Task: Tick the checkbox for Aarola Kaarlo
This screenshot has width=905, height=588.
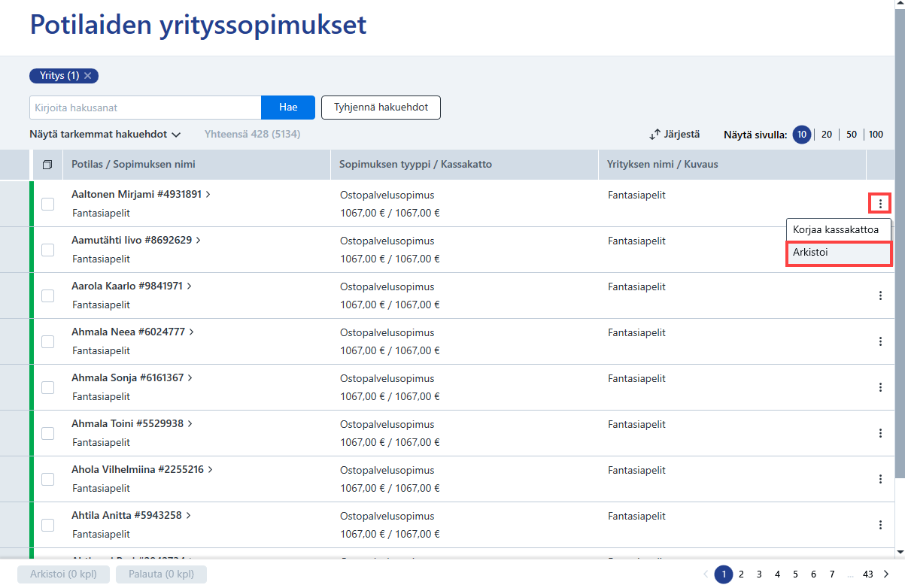Action: click(47, 296)
